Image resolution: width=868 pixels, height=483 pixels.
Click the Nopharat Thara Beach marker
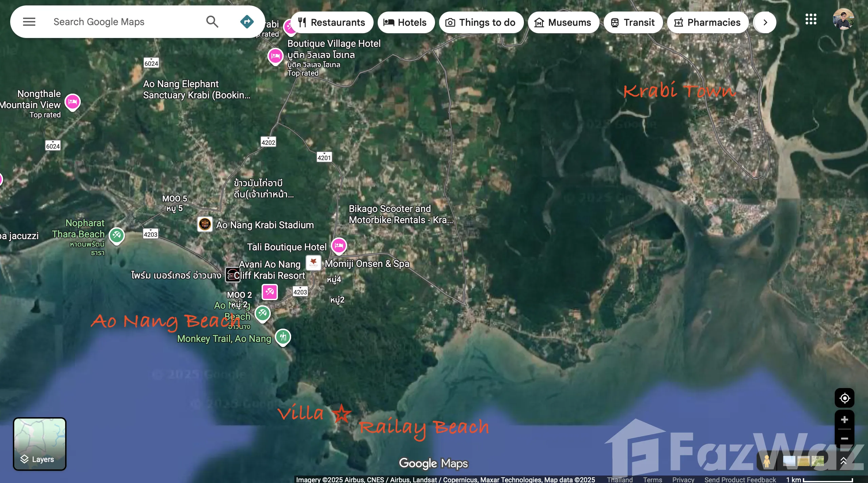point(116,235)
